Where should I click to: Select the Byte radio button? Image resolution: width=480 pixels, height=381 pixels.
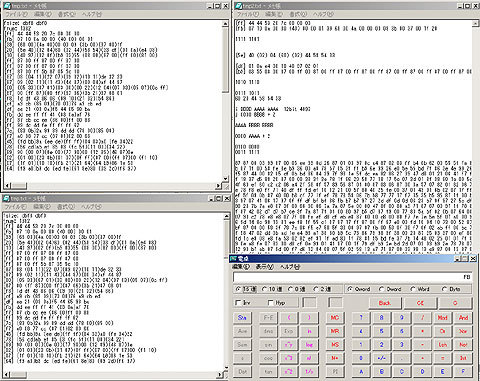451,289
